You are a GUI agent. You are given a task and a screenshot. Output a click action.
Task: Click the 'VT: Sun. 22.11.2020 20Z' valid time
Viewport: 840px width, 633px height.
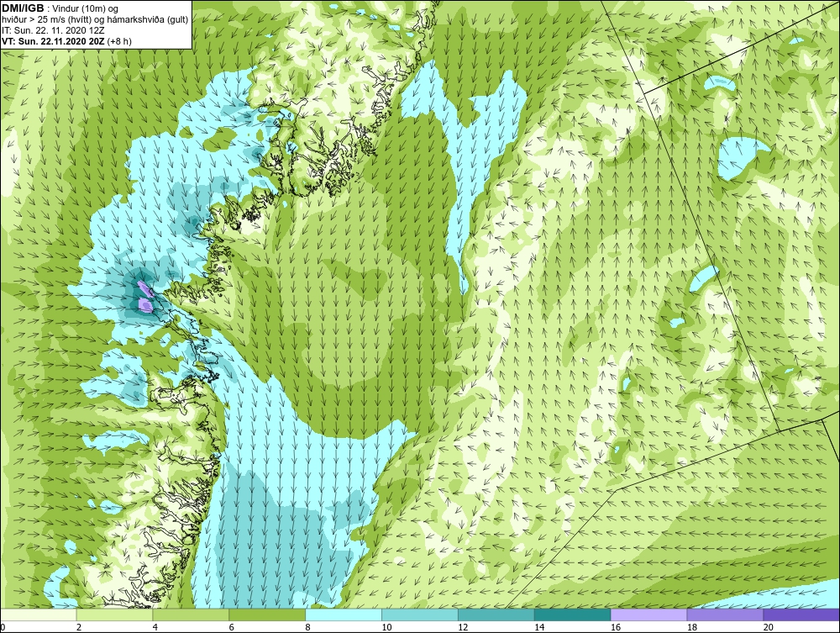click(54, 40)
